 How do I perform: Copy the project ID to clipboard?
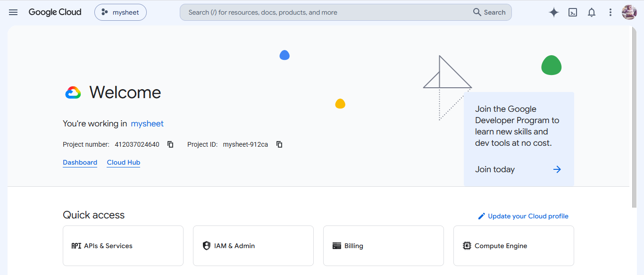(x=279, y=144)
